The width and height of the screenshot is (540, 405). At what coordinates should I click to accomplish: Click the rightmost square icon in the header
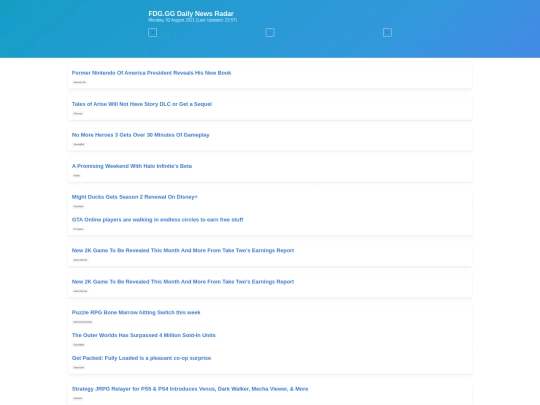pyautogui.click(x=387, y=32)
